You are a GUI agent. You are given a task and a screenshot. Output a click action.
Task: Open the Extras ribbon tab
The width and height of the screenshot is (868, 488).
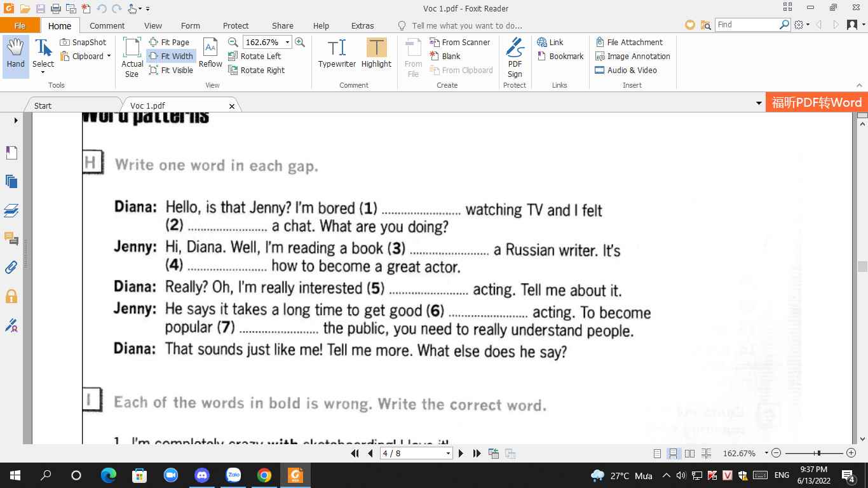(x=362, y=25)
